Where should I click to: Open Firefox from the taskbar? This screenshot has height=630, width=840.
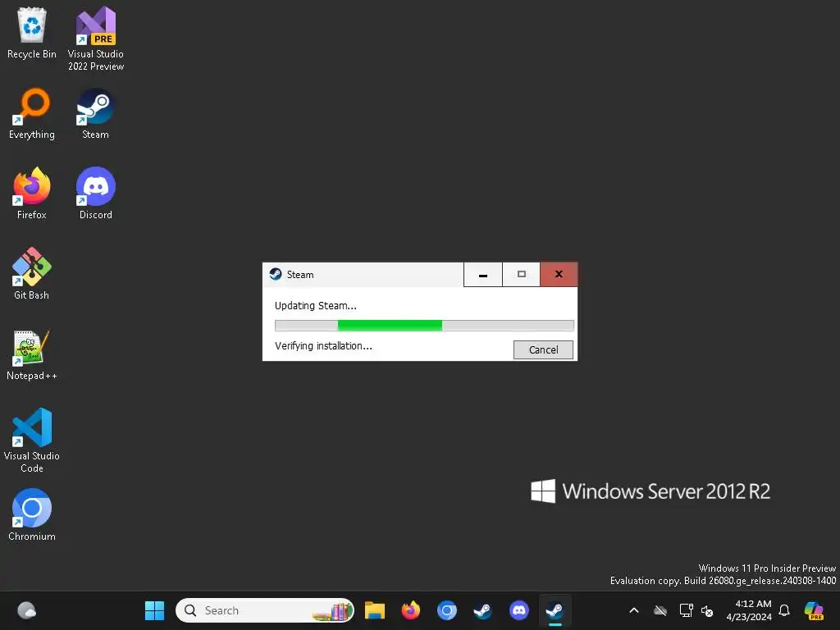(x=411, y=610)
